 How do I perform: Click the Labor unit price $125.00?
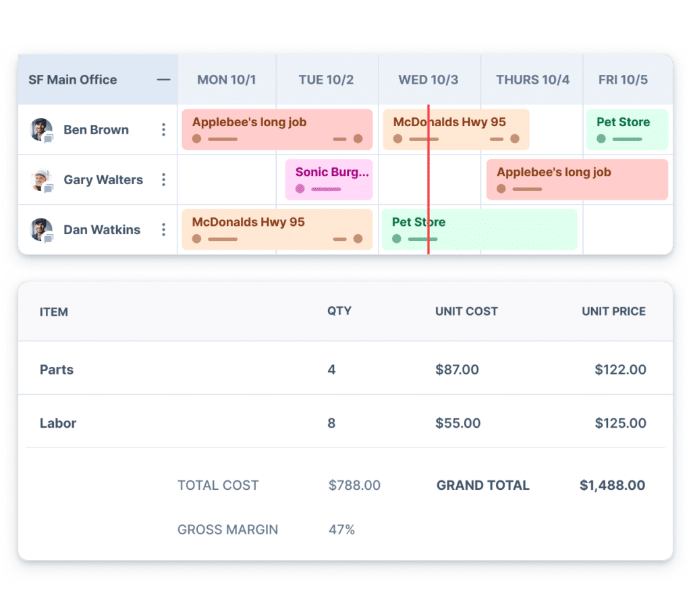click(620, 423)
